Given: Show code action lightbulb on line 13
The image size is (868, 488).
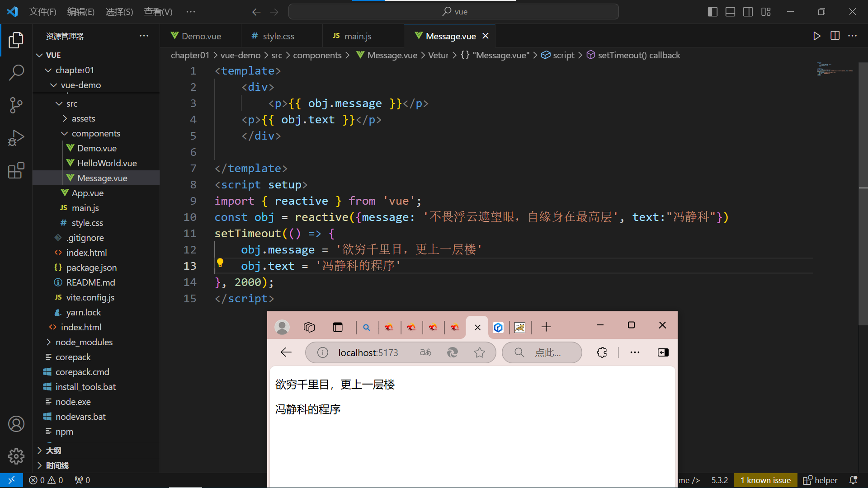Looking at the screenshot, I should [220, 263].
